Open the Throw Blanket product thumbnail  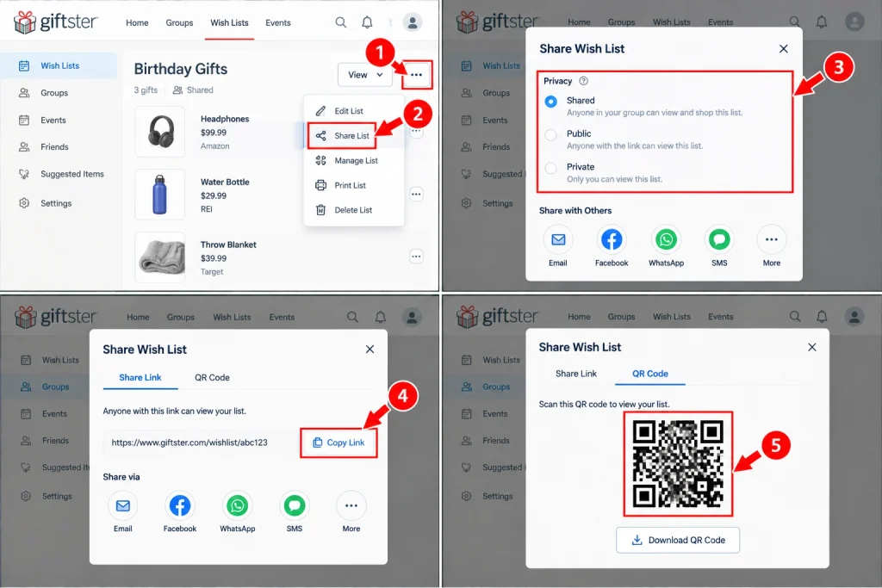click(x=159, y=257)
